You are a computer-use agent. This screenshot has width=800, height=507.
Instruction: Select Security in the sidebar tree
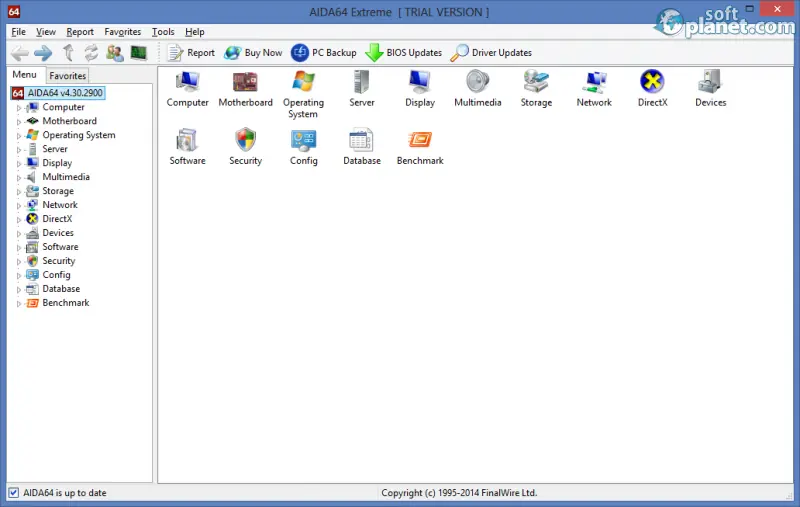[x=59, y=261]
